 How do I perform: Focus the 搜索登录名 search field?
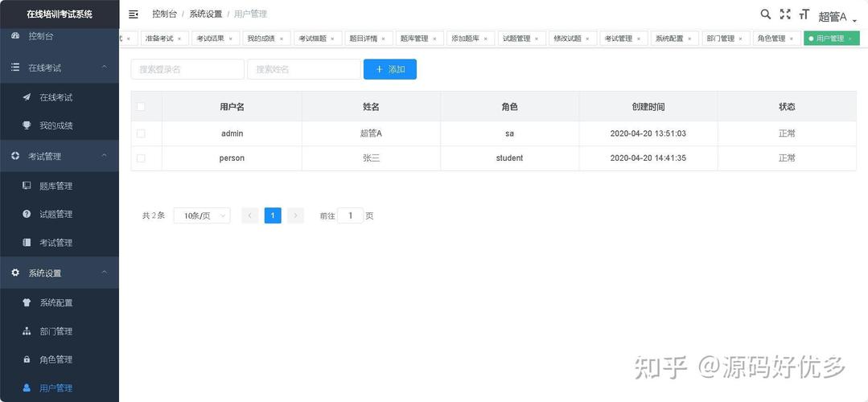[x=187, y=69]
